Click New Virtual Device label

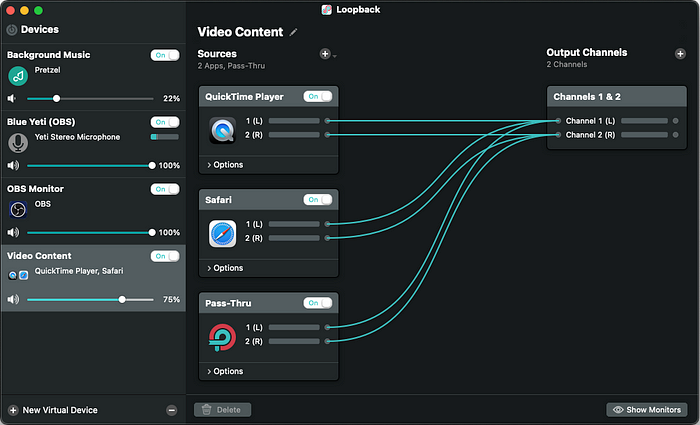pos(60,410)
